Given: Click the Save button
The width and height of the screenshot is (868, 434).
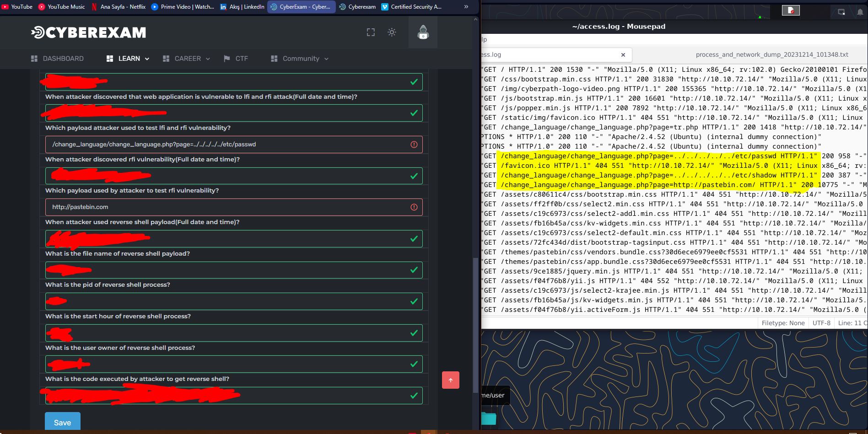Looking at the screenshot, I should 62,422.
